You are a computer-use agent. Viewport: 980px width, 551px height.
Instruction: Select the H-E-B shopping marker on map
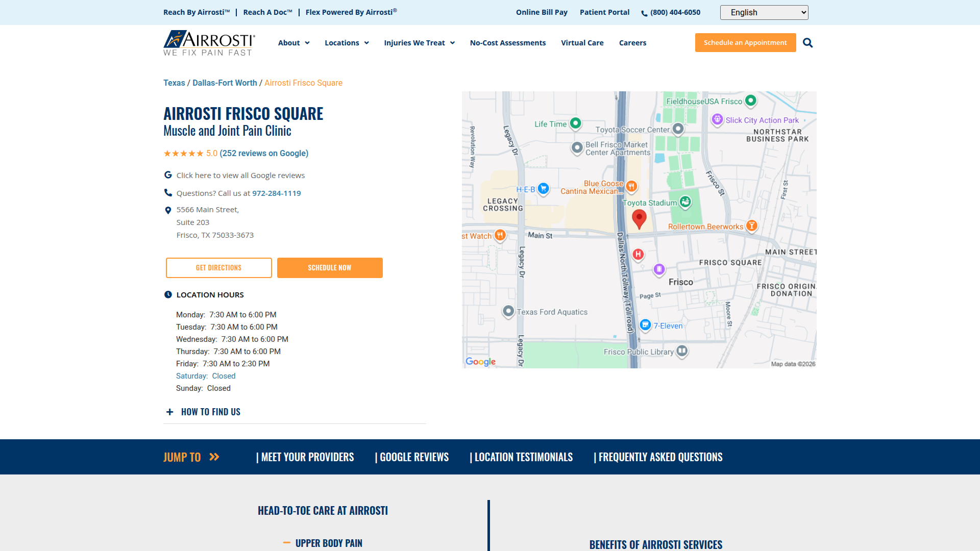click(544, 189)
